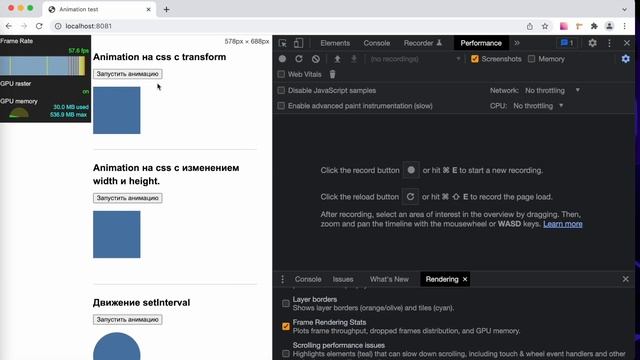Image resolution: width=640 pixels, height=360 pixels.
Task: Select the Performance tab
Action: 481,43
